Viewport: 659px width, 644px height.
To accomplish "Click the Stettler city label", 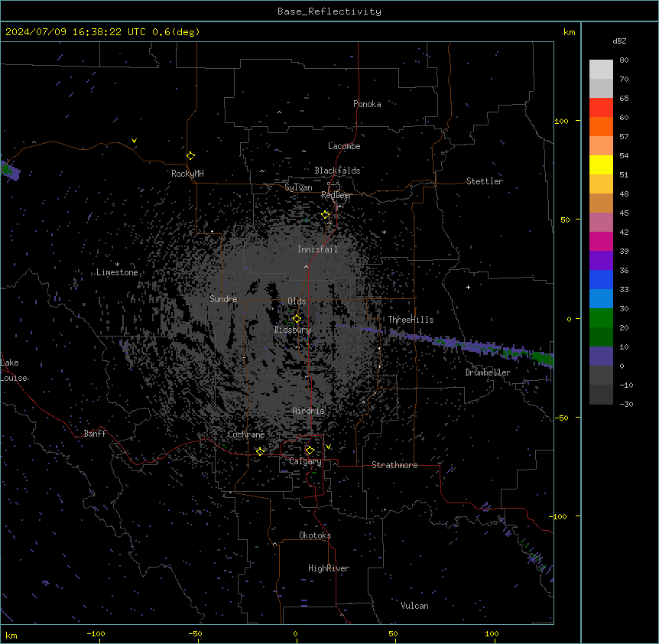I will pyautogui.click(x=485, y=181).
